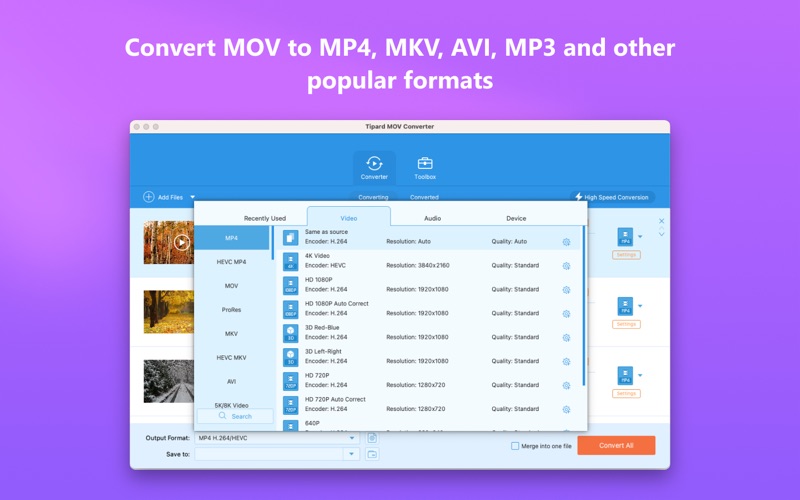Open Settings button for third file
Screen dimensions: 800x500
click(x=626, y=393)
